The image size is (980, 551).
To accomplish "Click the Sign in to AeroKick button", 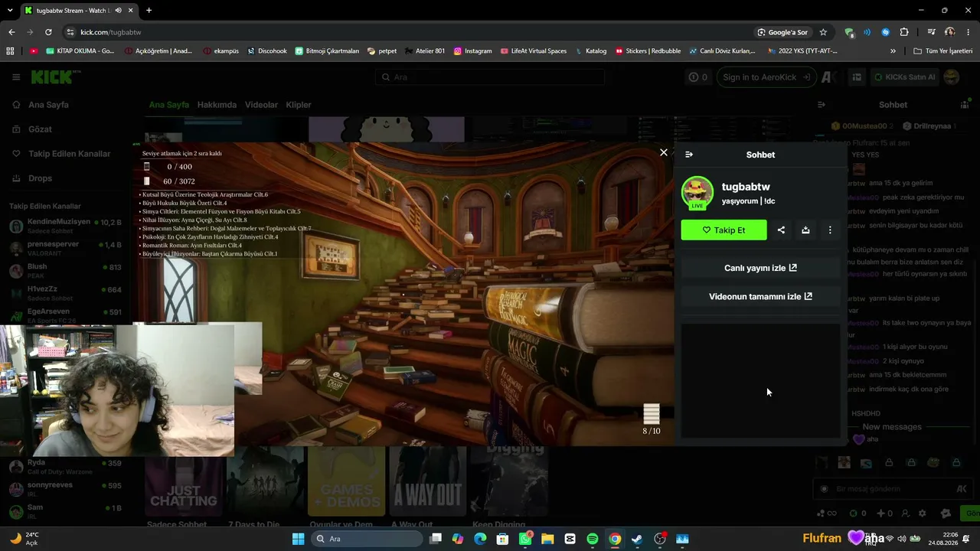I will pyautogui.click(x=766, y=77).
